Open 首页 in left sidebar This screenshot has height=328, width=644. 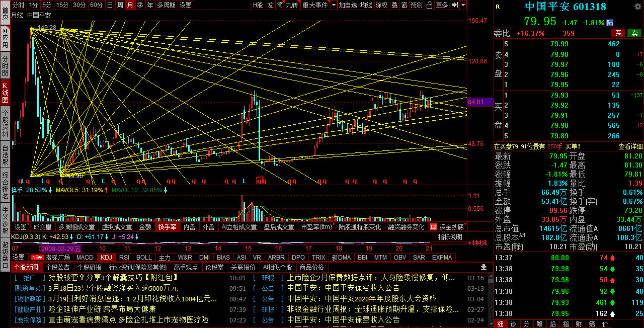[x=5, y=13]
